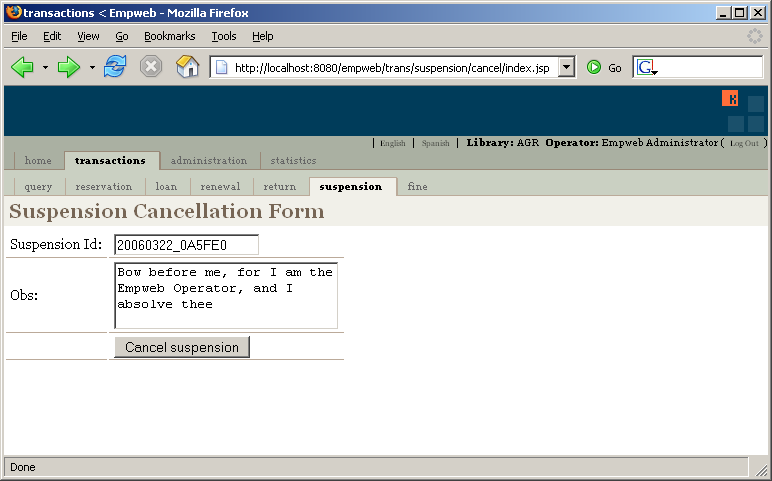Click the Google search engine icon

point(646,67)
